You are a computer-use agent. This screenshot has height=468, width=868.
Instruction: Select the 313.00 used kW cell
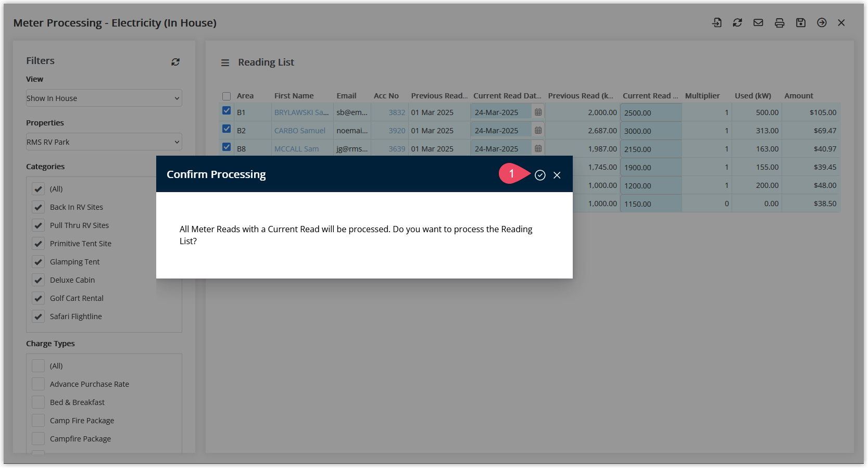[x=757, y=131]
